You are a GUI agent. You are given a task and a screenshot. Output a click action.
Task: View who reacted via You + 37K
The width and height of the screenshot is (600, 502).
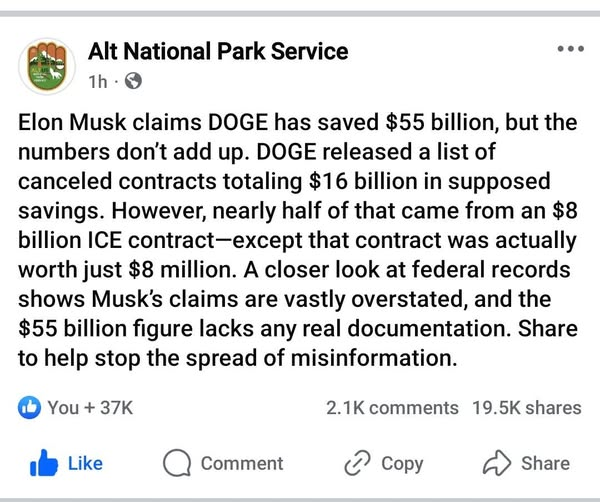[90, 407]
